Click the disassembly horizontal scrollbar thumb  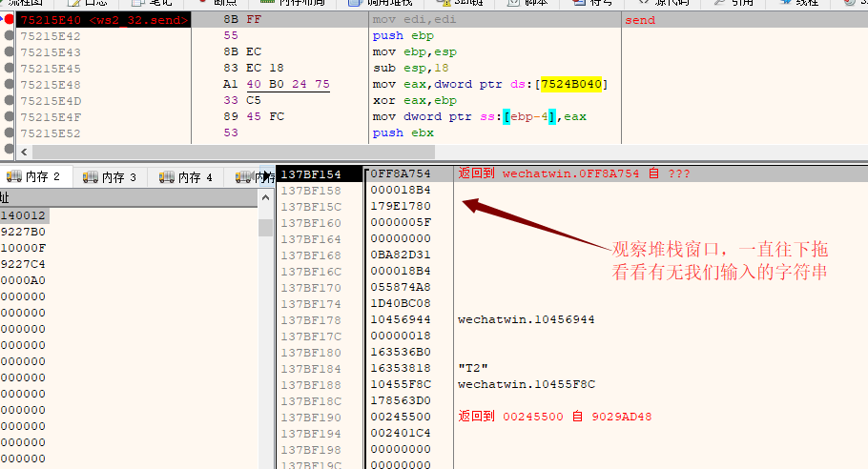click(x=234, y=152)
